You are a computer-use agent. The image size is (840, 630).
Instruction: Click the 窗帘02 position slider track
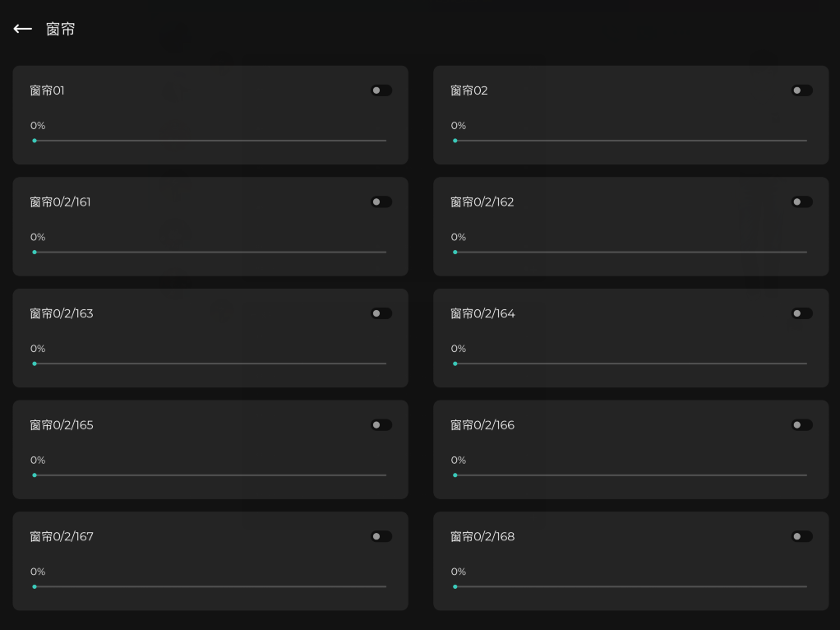[631, 141]
